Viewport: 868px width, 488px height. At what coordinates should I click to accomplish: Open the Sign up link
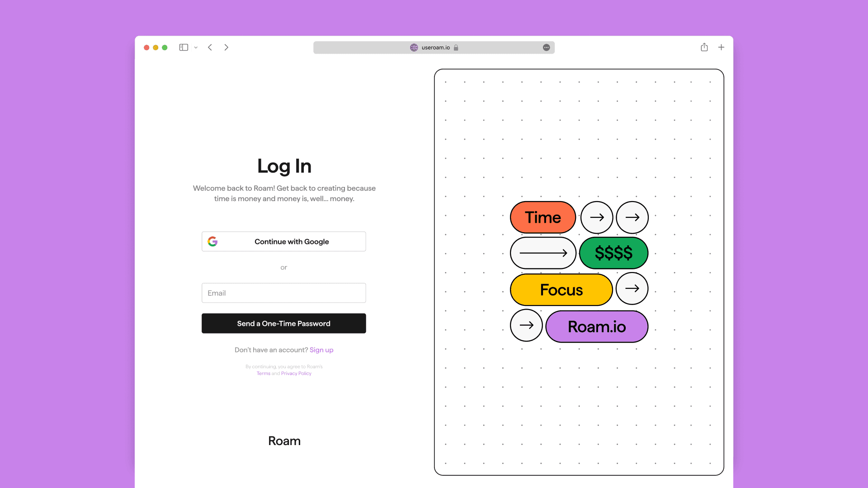tap(321, 350)
